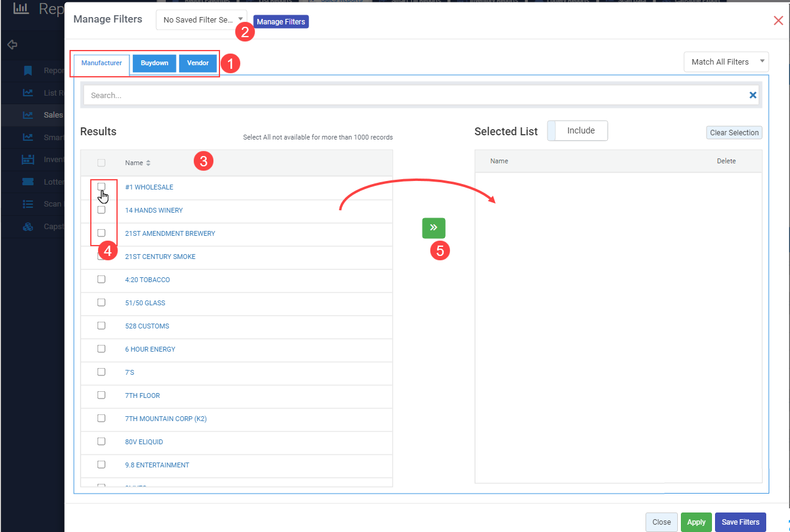
Task: Click the Name header in the Selected List
Action: (x=499, y=161)
